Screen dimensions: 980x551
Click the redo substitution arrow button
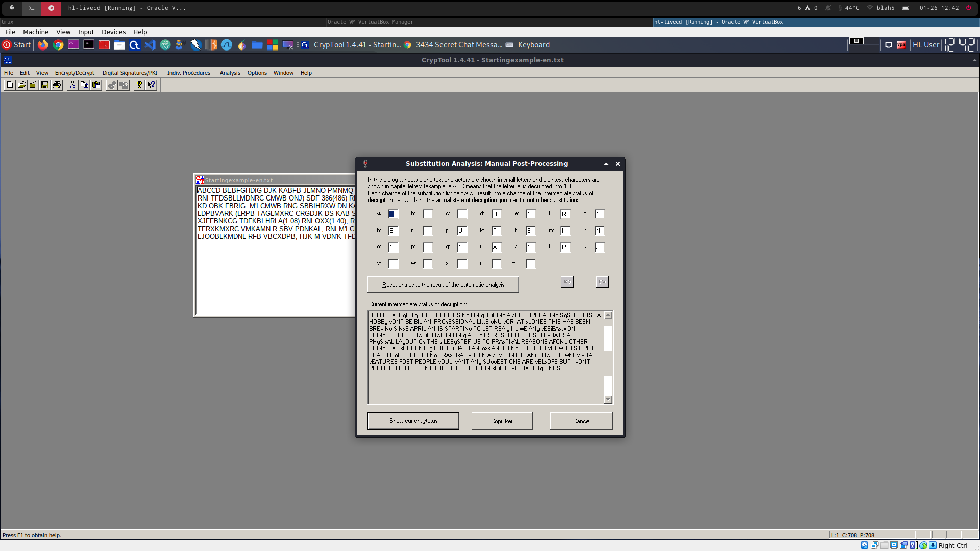pos(602,282)
